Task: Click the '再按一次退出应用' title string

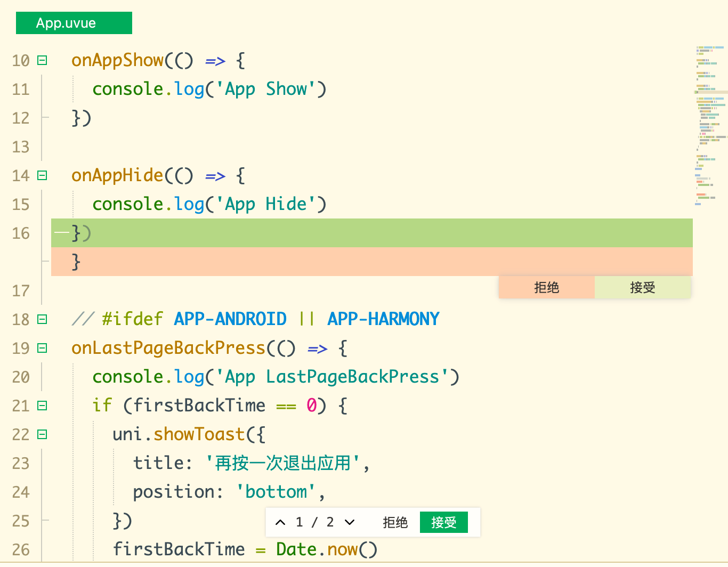Action: coord(282,463)
